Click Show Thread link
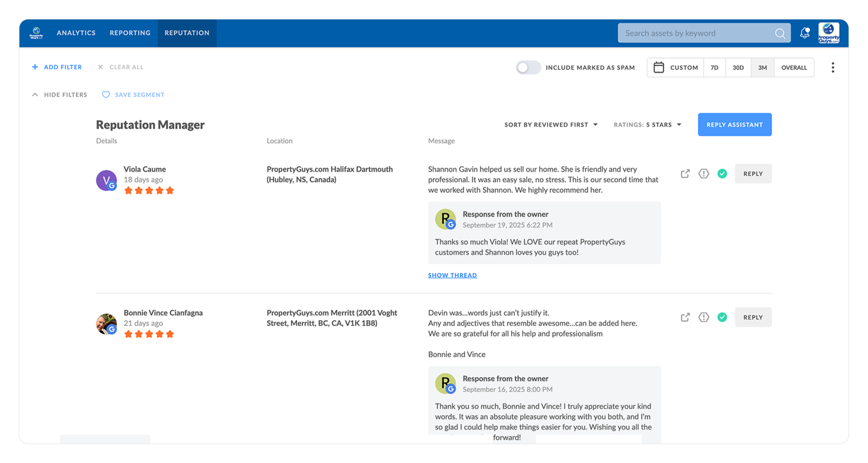 pos(452,275)
